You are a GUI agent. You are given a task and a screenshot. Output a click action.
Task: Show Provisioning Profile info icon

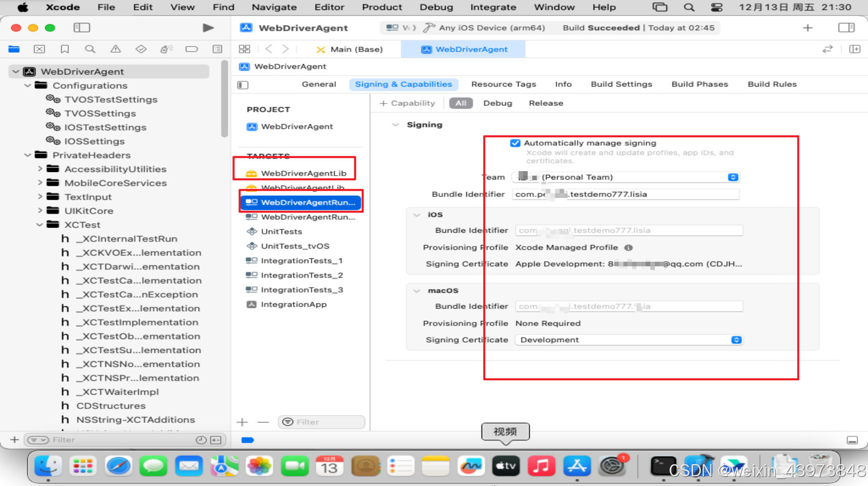[628, 248]
